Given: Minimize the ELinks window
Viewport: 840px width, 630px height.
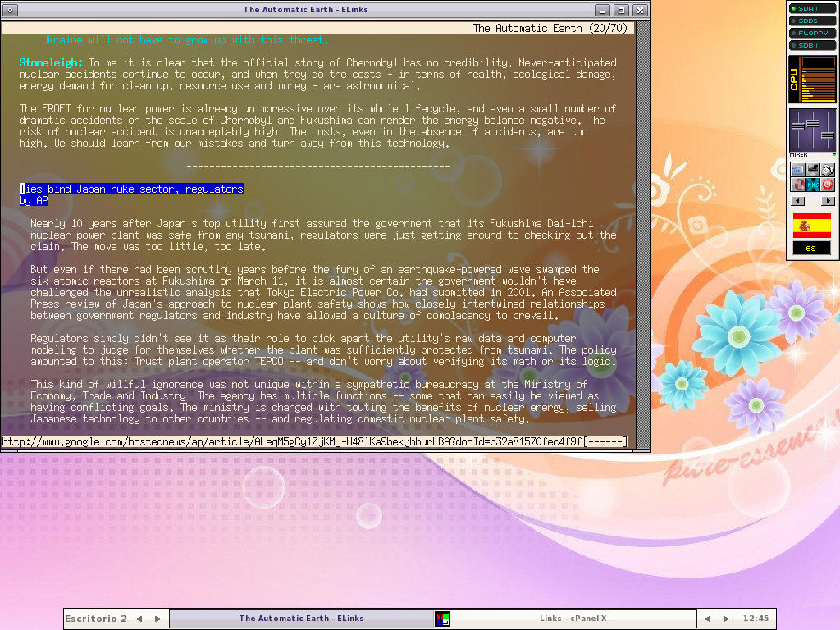Looking at the screenshot, I should coord(603,10).
